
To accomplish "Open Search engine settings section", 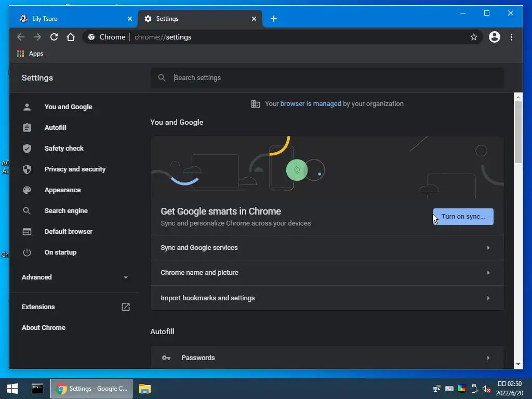I will click(66, 211).
